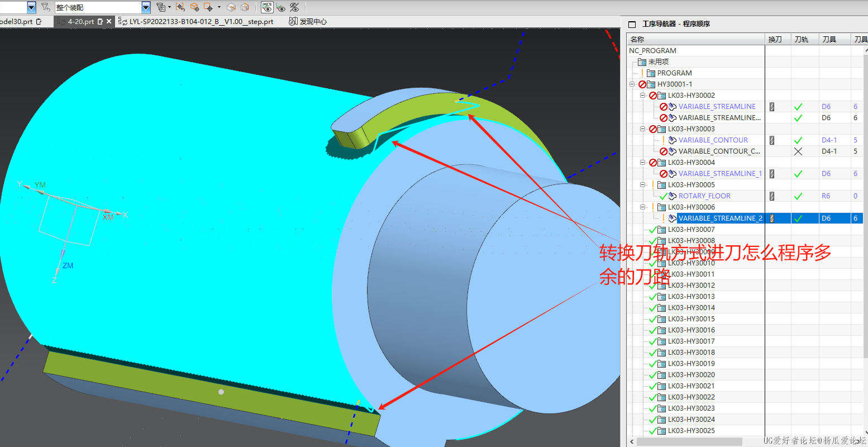Click the tool change icon in ROTARY_FLOOR row

pos(772,196)
